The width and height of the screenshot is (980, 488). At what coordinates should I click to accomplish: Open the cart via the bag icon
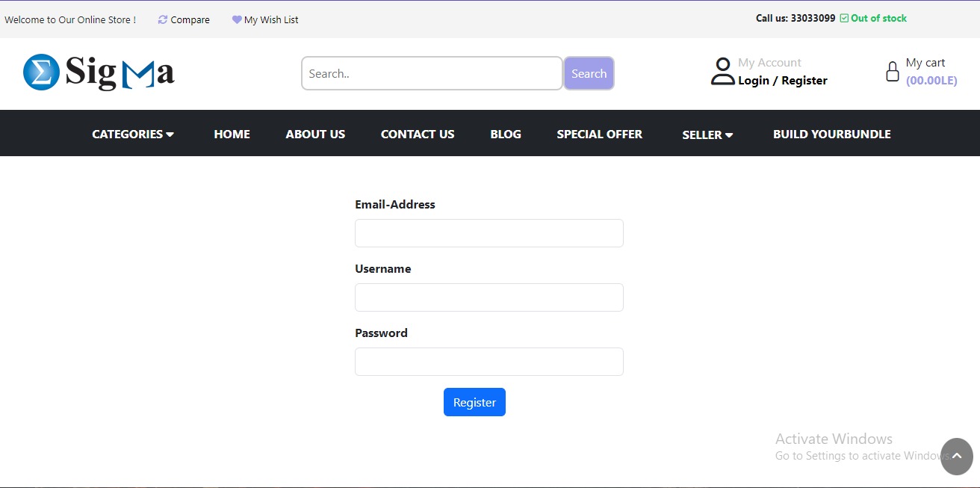892,71
